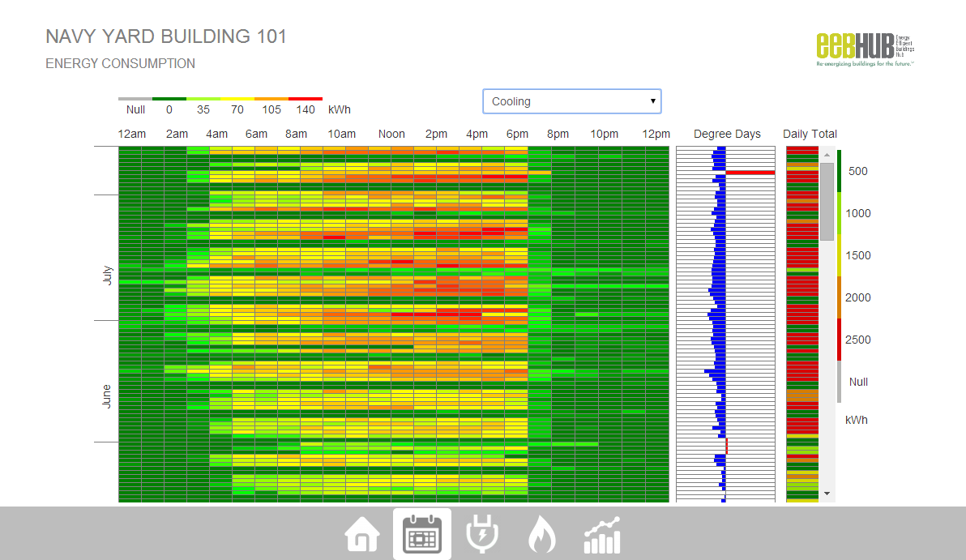The width and height of the screenshot is (966, 560).
Task: Click the dark green 0 legend swatch
Action: [x=169, y=99]
